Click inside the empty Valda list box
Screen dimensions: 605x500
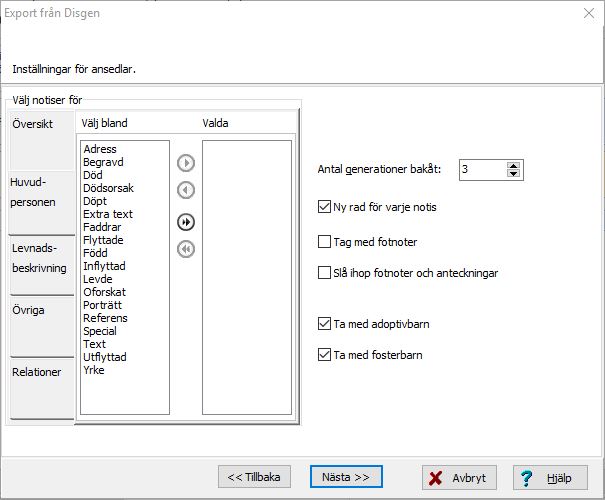coord(247,277)
